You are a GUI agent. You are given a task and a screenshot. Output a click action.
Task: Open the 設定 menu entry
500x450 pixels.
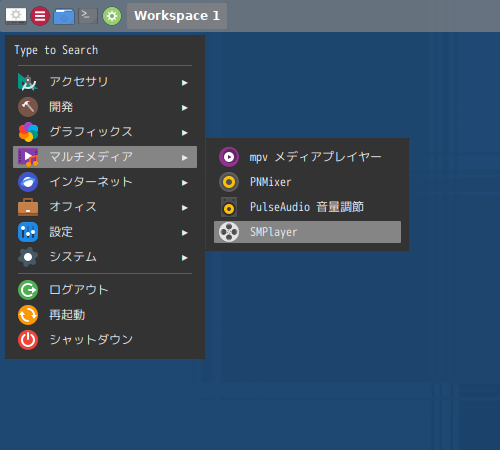[105, 232]
